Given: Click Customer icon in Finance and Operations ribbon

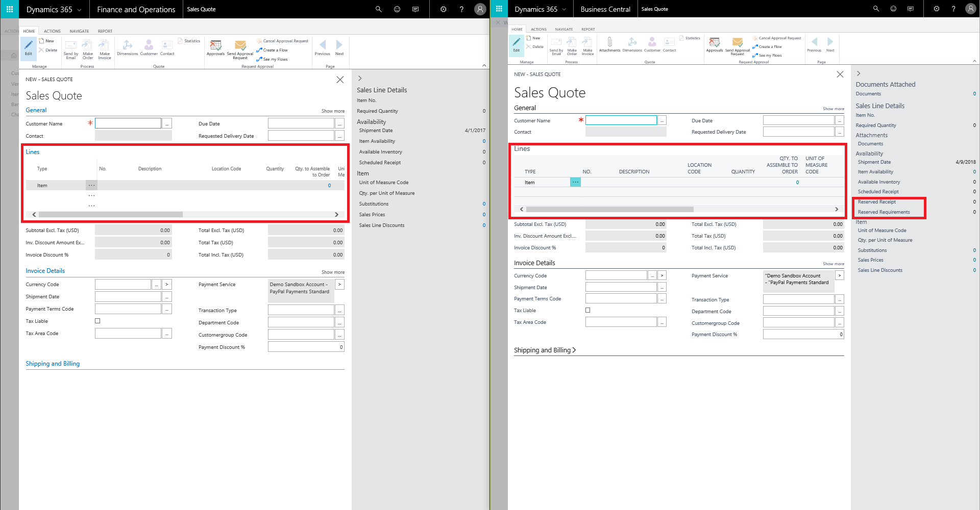Looking at the screenshot, I should click(149, 47).
